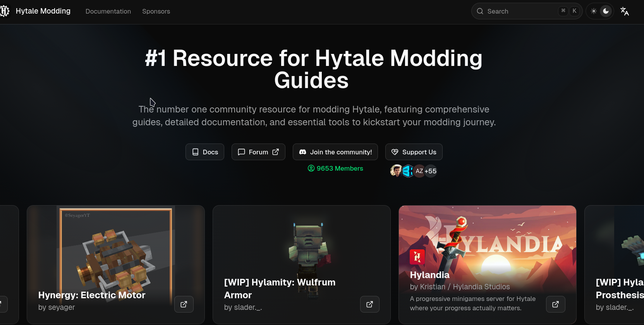
Task: Click the Hylandia description text
Action: 473,303
